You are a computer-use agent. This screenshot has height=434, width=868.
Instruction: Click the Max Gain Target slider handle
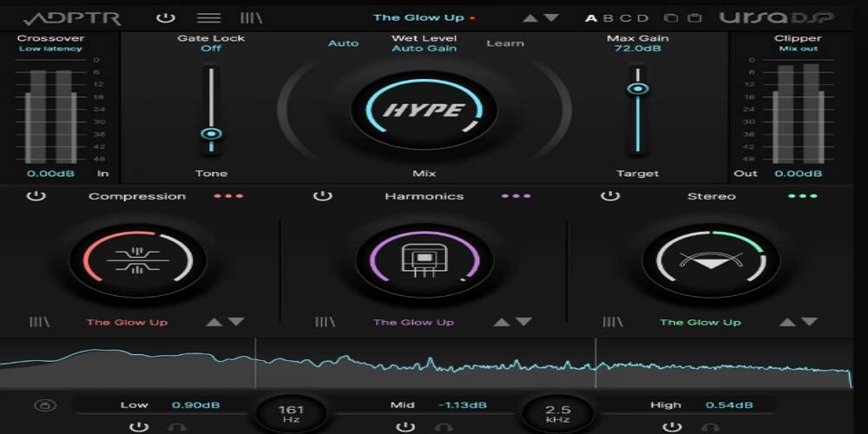[638, 88]
